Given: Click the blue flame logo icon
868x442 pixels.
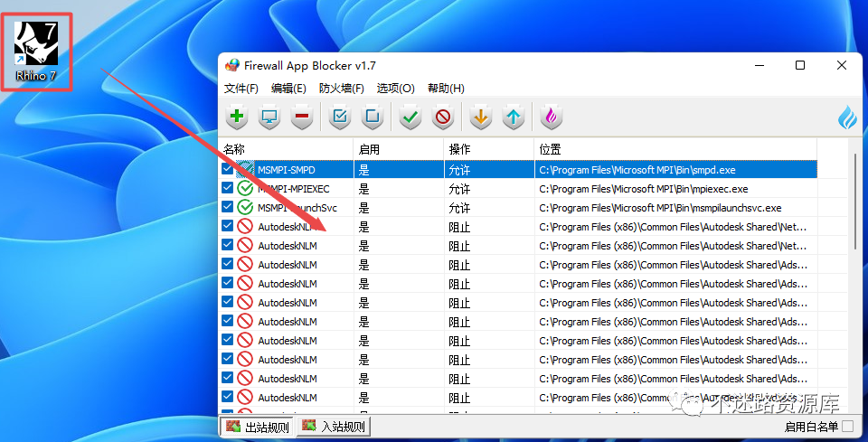Looking at the screenshot, I should coord(847,117).
